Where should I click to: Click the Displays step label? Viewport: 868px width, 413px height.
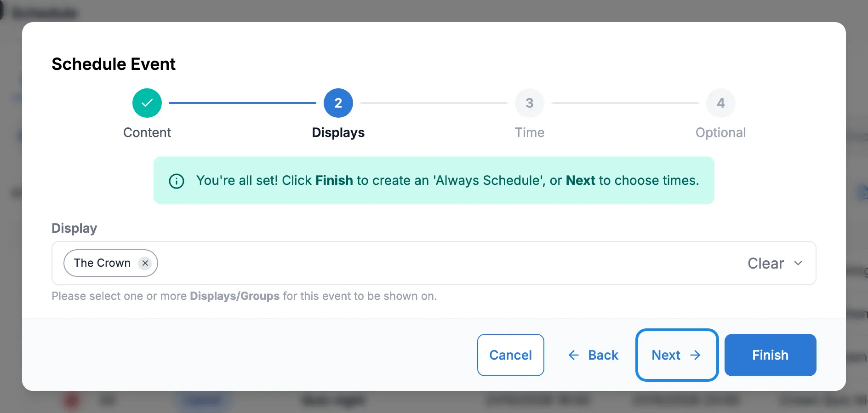tap(338, 132)
